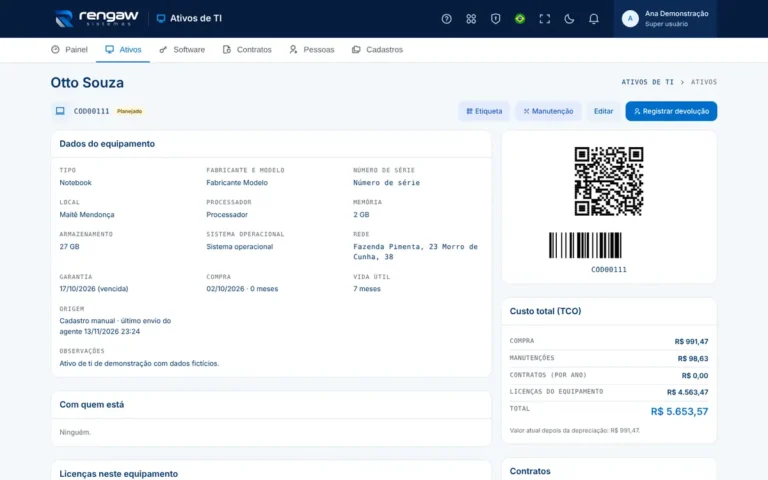This screenshot has width=768, height=480.
Task: Click the Notebook type value
Action: [x=75, y=183]
